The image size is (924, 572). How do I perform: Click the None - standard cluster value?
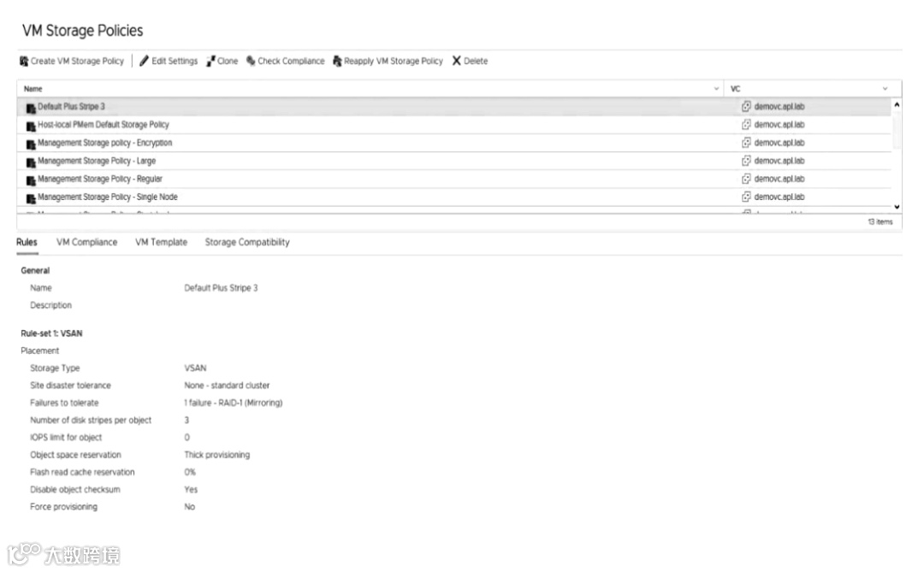pyautogui.click(x=227, y=386)
